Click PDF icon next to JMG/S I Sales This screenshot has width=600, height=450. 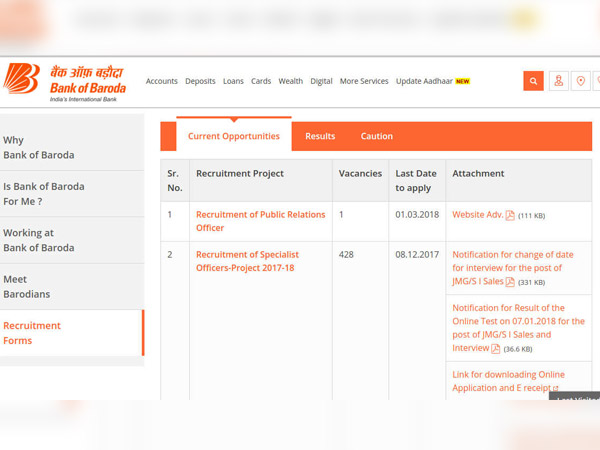pyautogui.click(x=510, y=282)
